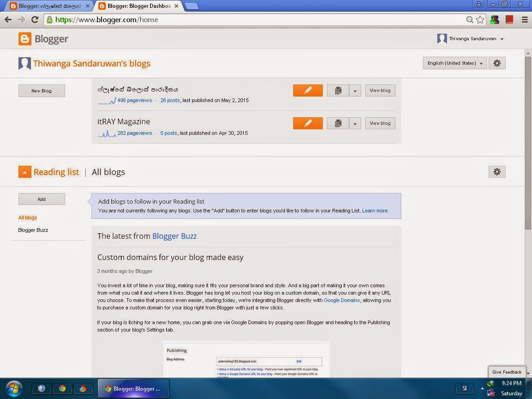Close the Blogger Dashboard tab
This screenshot has width=532, height=399.
176,6
